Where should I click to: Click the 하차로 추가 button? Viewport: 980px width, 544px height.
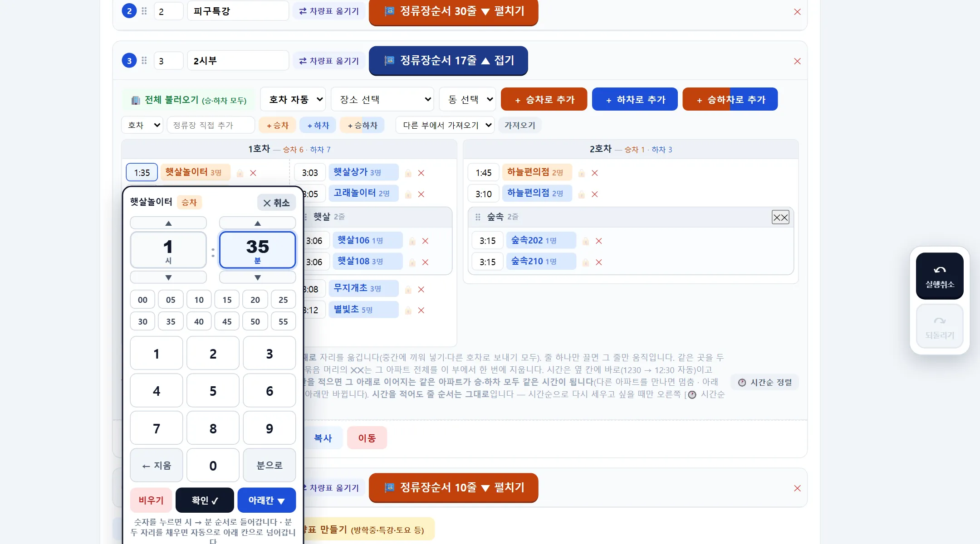point(635,99)
